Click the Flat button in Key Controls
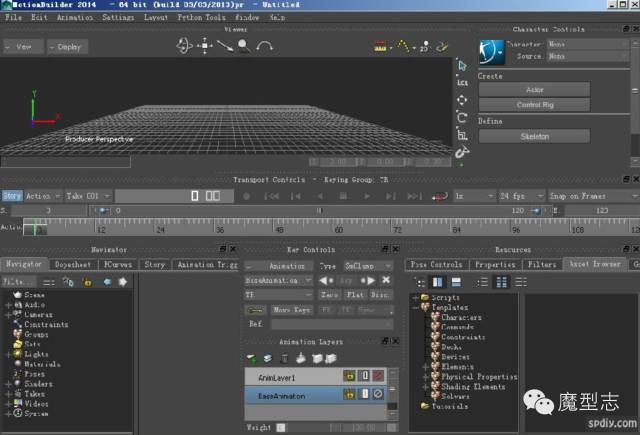The width and height of the screenshot is (640, 435). (356, 295)
